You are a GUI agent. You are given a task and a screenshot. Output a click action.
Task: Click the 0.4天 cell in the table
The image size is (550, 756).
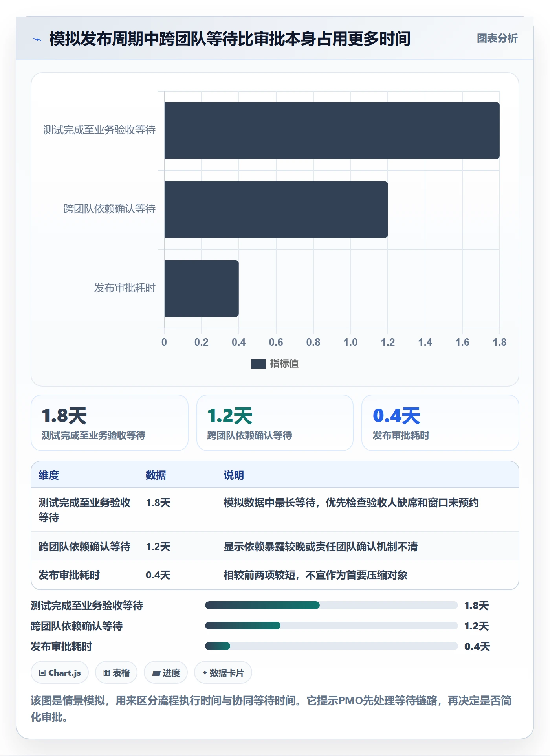[158, 575]
